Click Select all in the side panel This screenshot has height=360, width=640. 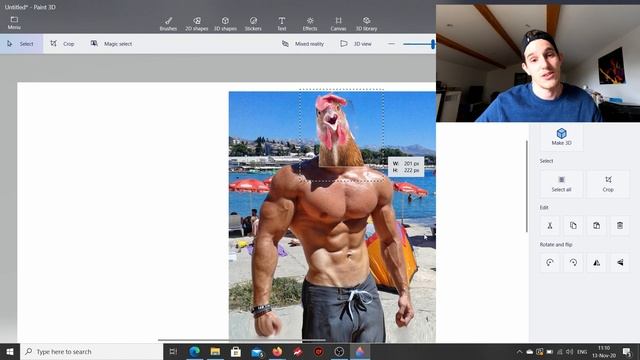pyautogui.click(x=561, y=183)
